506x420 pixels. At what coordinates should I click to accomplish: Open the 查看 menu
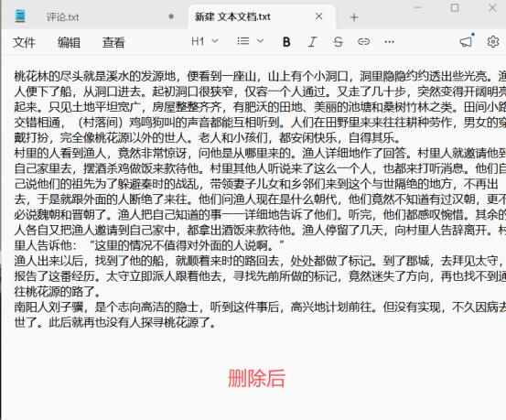pyautogui.click(x=113, y=42)
